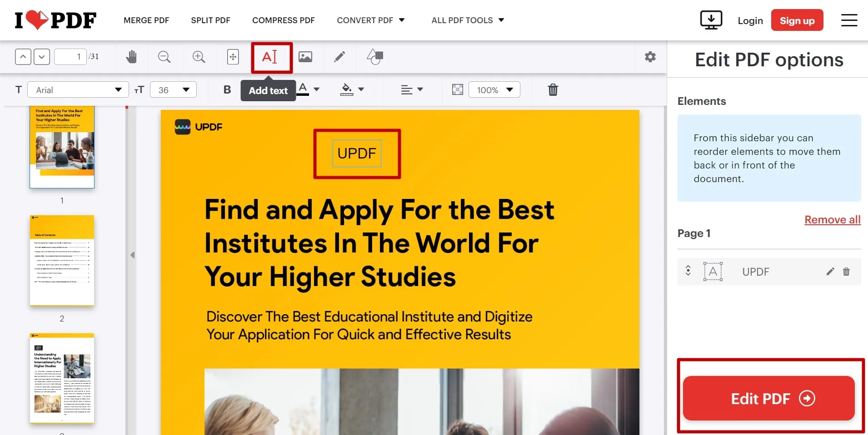Click the transparency checkerboard icon

coord(458,89)
